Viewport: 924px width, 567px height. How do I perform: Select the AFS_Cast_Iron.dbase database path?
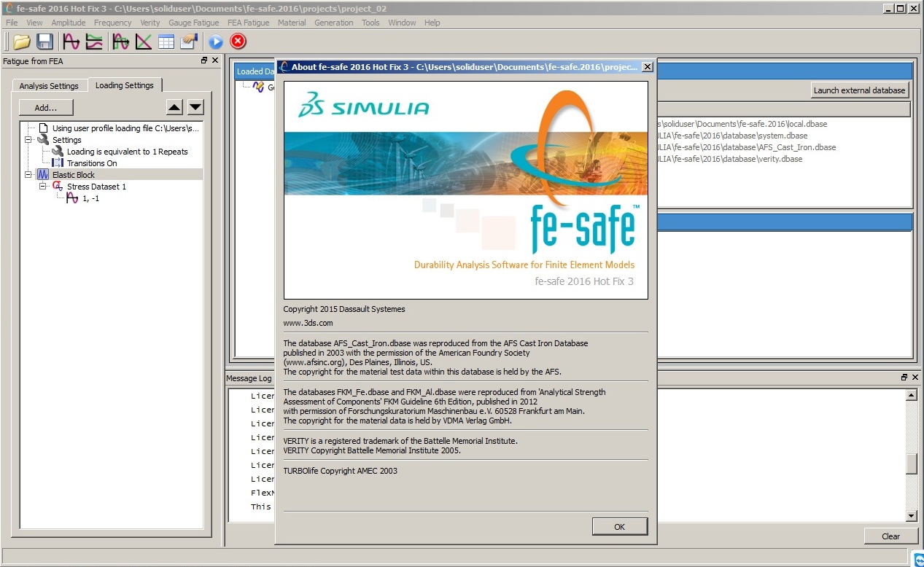point(746,147)
